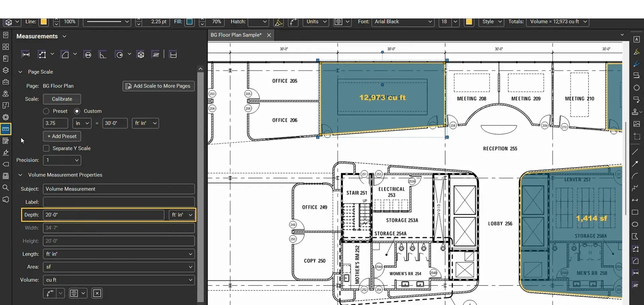Open the Volume units cu ft dropdown
Image resolution: width=644 pixels, height=305 pixels.
click(x=119, y=280)
